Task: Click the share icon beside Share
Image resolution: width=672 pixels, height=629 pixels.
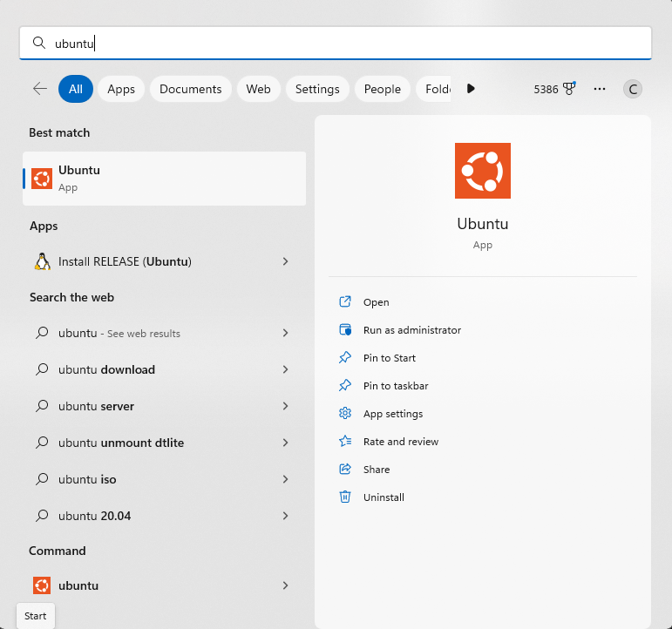Action: coord(345,469)
